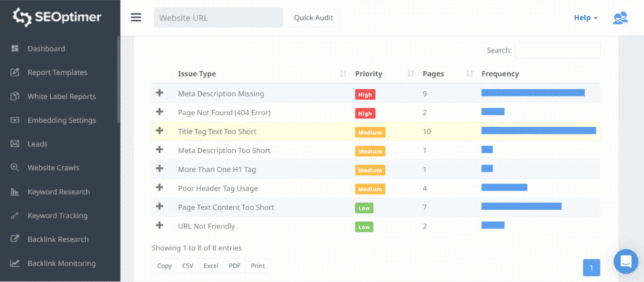Viewport: 644px width, 282px height.
Task: Open the user account icon
Action: click(x=620, y=18)
